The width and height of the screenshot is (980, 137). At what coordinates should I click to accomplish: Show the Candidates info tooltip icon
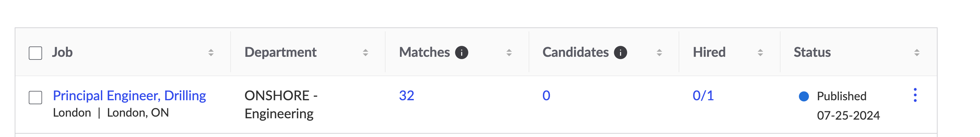click(x=620, y=52)
